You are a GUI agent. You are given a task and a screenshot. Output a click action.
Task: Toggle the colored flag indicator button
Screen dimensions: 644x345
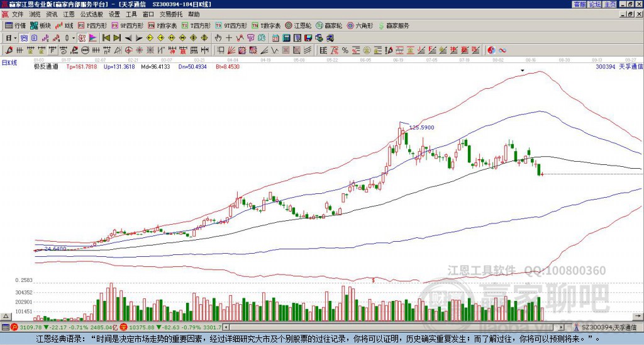point(93,38)
